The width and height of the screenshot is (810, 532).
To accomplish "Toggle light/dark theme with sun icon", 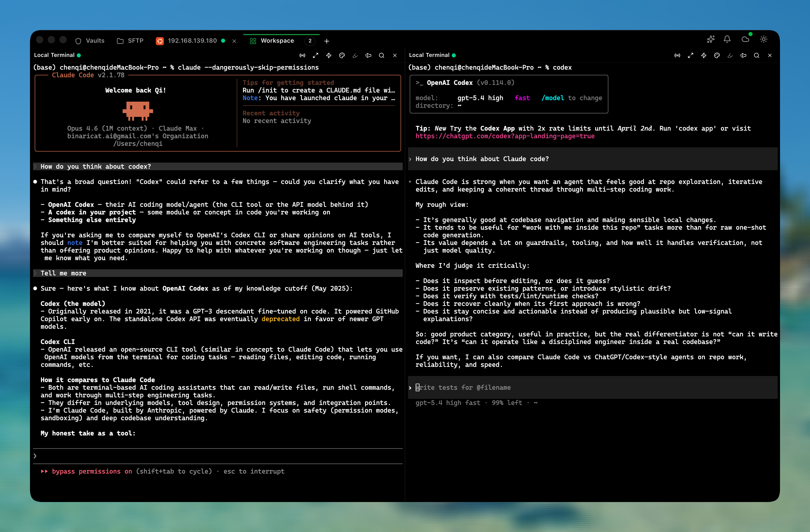I will coord(763,39).
